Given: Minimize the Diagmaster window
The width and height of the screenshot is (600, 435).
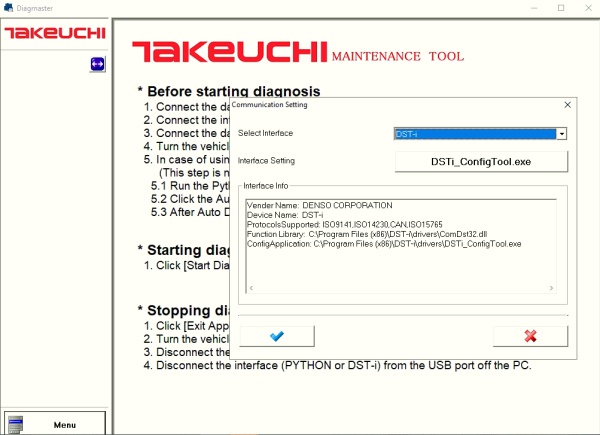Looking at the screenshot, I should point(534,8).
